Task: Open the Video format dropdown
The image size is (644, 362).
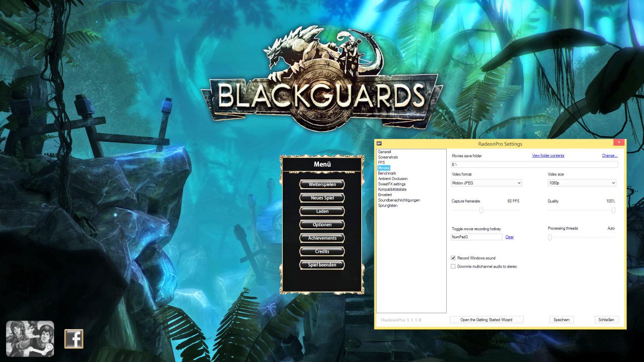Action: pyautogui.click(x=487, y=183)
